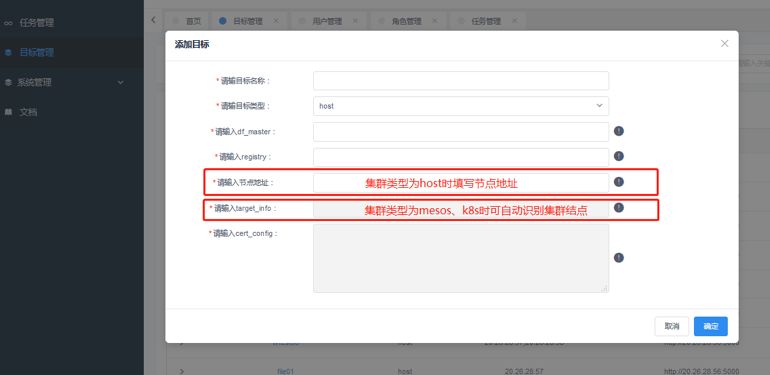Switch to the 目标管理 tab
Viewport: 770px width, 375px height.
click(x=248, y=21)
